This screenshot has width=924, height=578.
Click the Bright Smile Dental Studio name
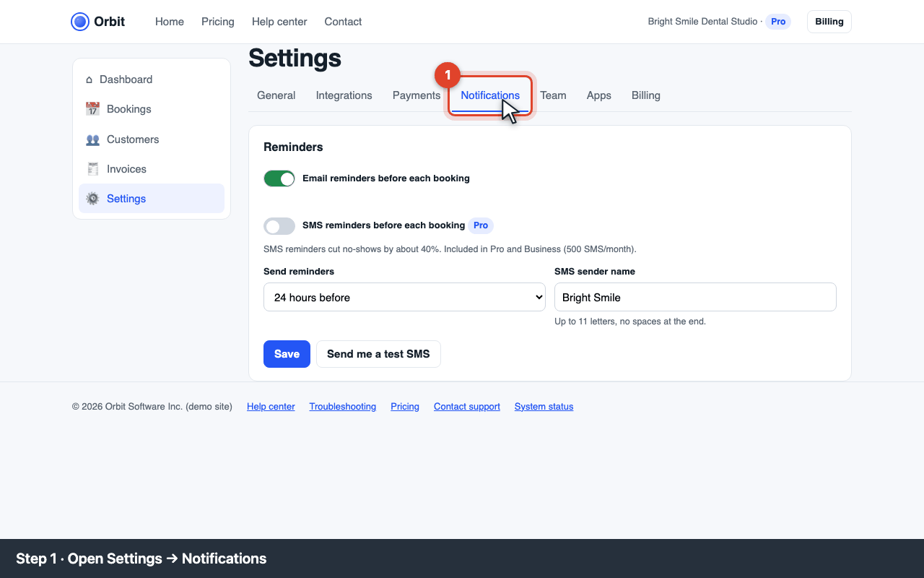(x=702, y=22)
